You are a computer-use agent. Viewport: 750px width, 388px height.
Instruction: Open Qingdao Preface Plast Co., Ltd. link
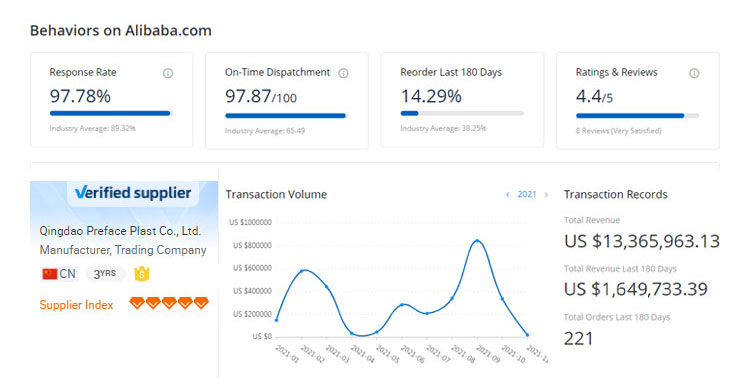point(120,231)
